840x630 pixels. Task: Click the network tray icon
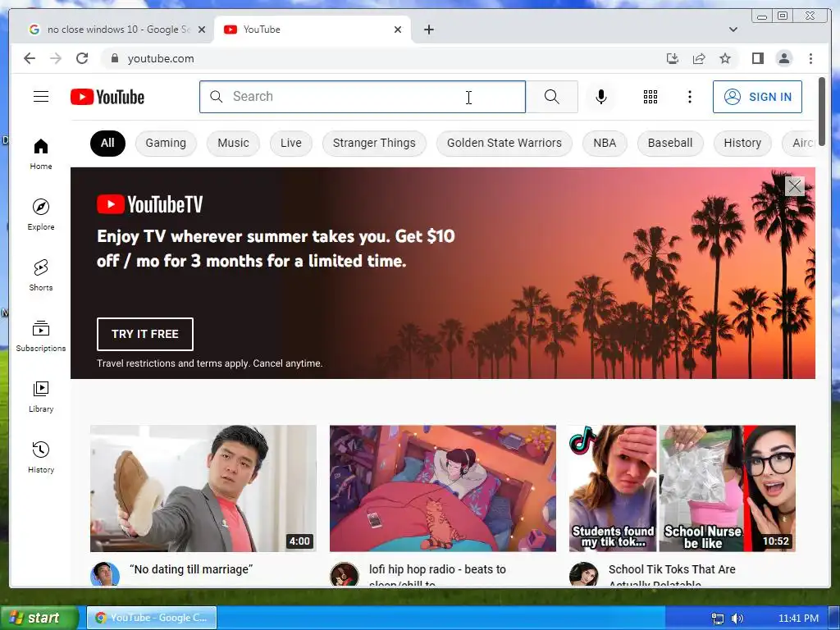click(x=717, y=619)
